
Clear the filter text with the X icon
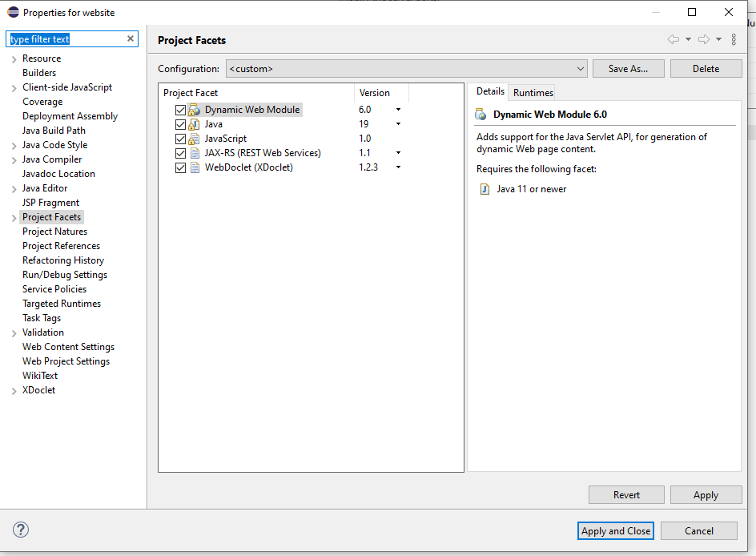pyautogui.click(x=131, y=38)
